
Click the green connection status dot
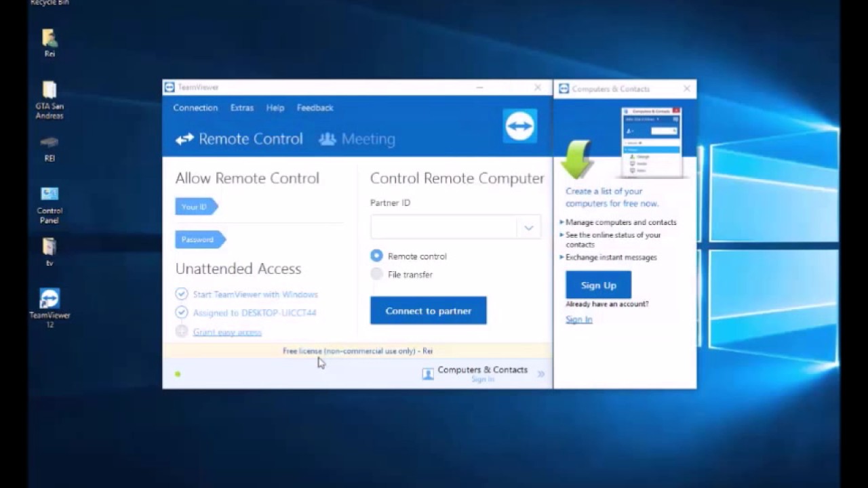tap(178, 374)
